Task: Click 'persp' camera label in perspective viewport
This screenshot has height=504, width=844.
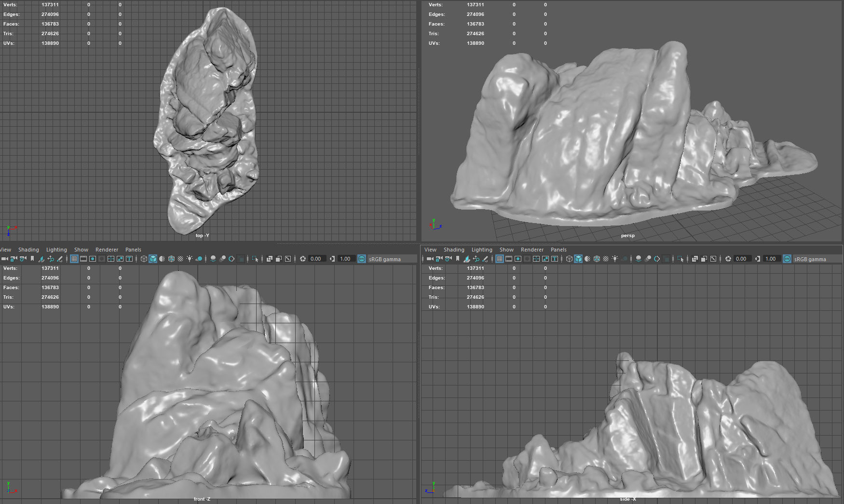Action: tap(627, 236)
